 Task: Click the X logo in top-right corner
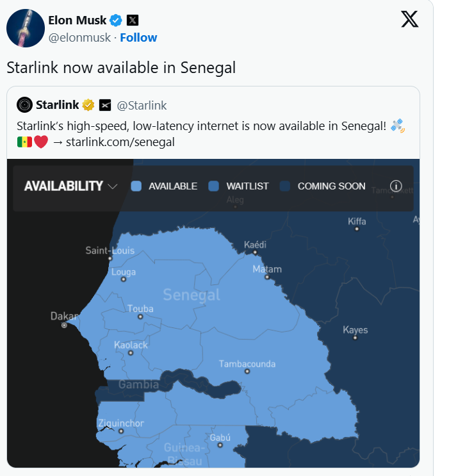click(x=409, y=19)
